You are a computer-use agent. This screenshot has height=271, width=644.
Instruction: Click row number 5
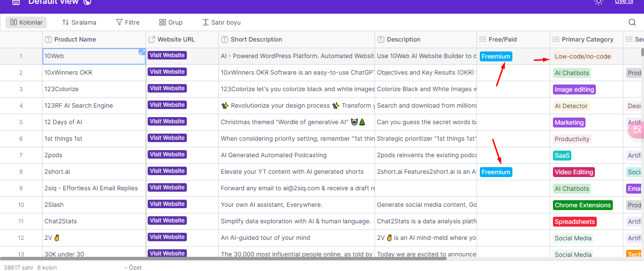point(21,122)
